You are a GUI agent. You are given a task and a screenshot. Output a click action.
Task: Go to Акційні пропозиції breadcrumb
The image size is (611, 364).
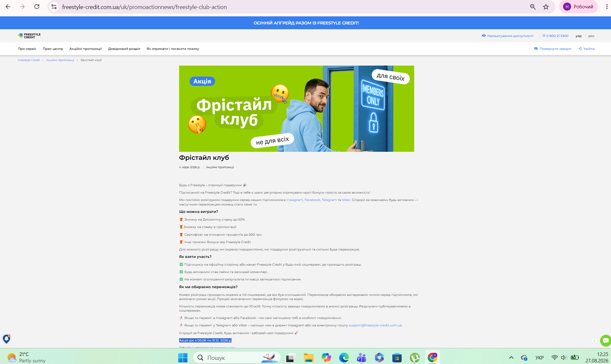tap(60, 60)
